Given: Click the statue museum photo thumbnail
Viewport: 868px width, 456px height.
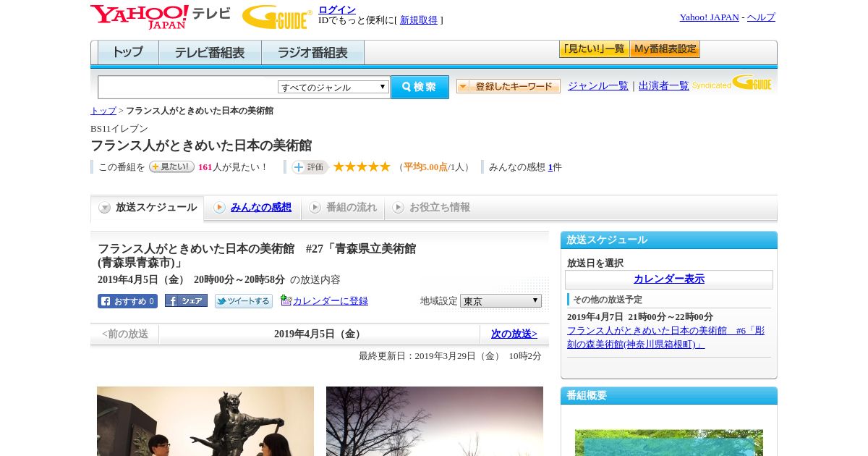Looking at the screenshot, I should 205,421.
